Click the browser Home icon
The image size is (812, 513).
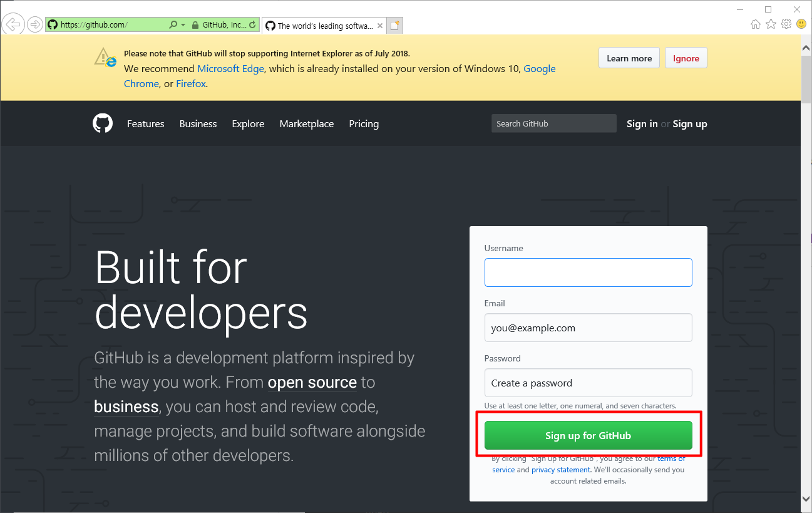click(x=756, y=24)
